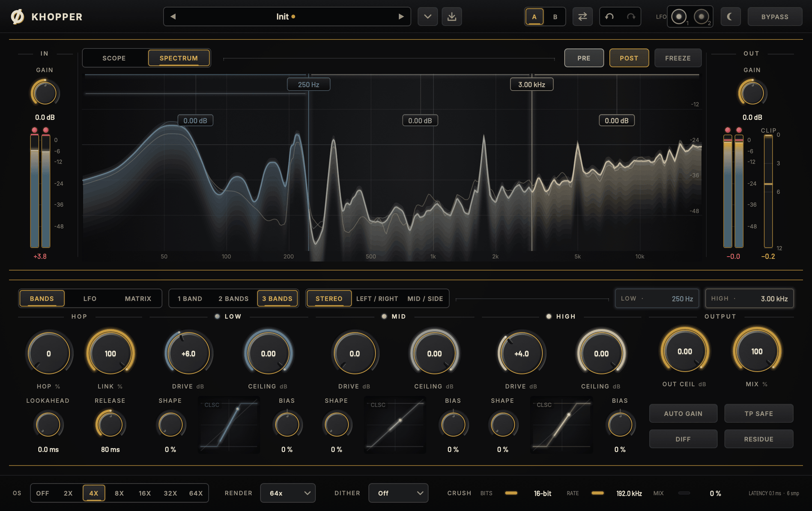Go to next preset arrow
The height and width of the screenshot is (511, 812).
pos(401,17)
